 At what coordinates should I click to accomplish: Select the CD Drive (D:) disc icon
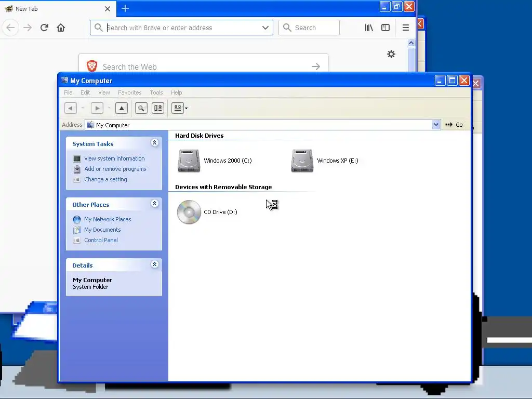pyautogui.click(x=189, y=212)
